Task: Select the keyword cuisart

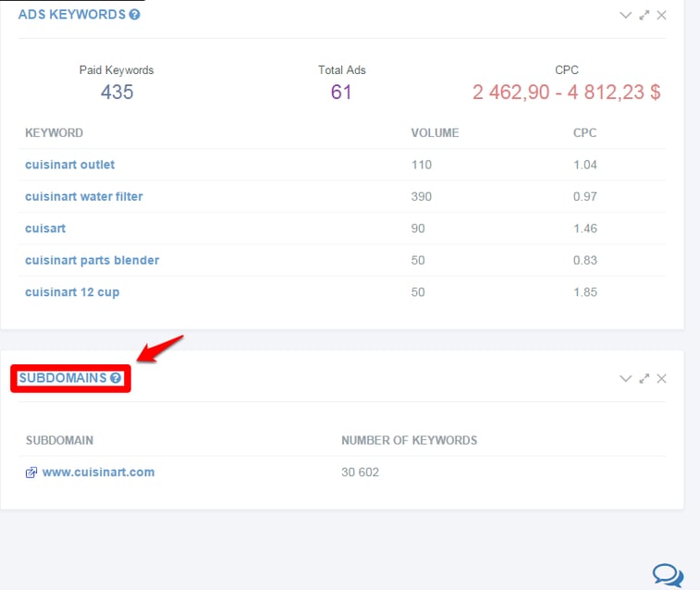Action: point(45,228)
